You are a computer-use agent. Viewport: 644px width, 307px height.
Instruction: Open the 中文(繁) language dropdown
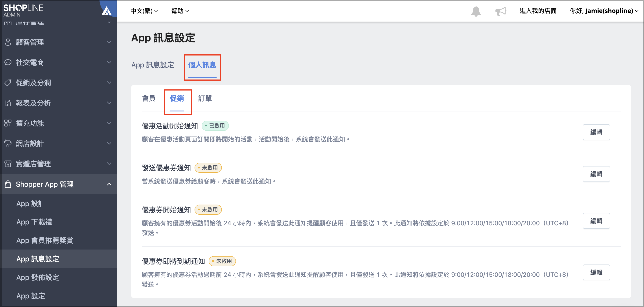(x=144, y=11)
